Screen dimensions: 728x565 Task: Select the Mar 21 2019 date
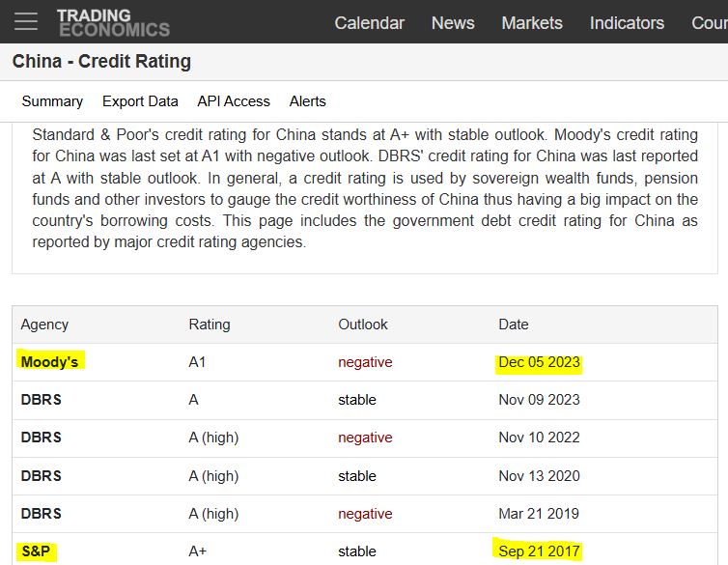539,514
